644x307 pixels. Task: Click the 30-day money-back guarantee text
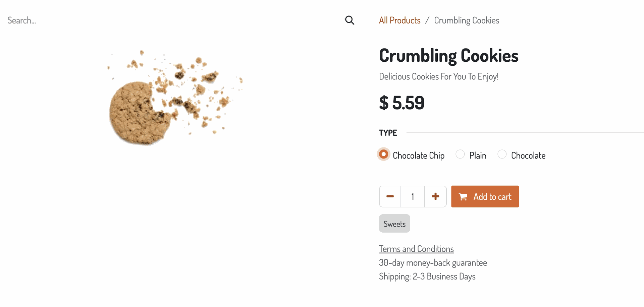[433, 263]
